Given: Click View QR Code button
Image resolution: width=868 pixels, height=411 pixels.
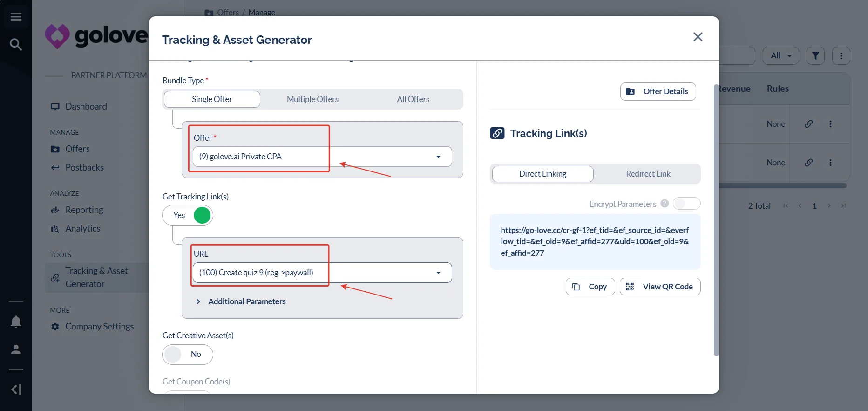Looking at the screenshot, I should point(660,287).
